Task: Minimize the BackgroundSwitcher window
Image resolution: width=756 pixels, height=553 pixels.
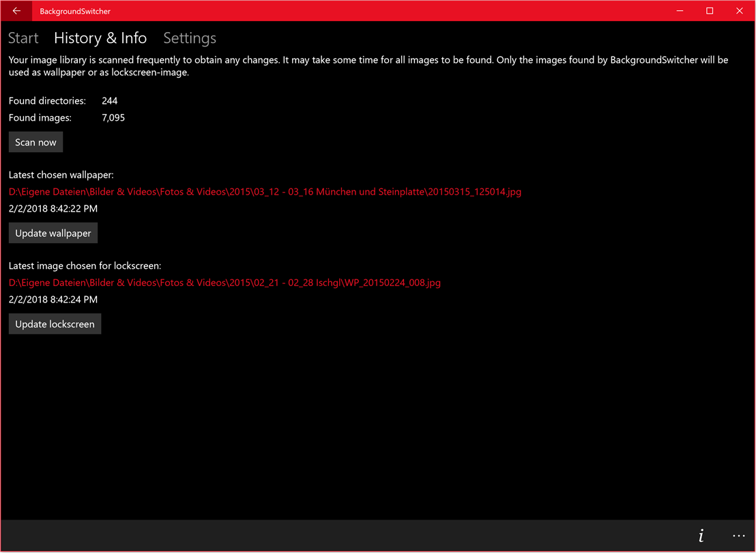Action: pyautogui.click(x=680, y=11)
